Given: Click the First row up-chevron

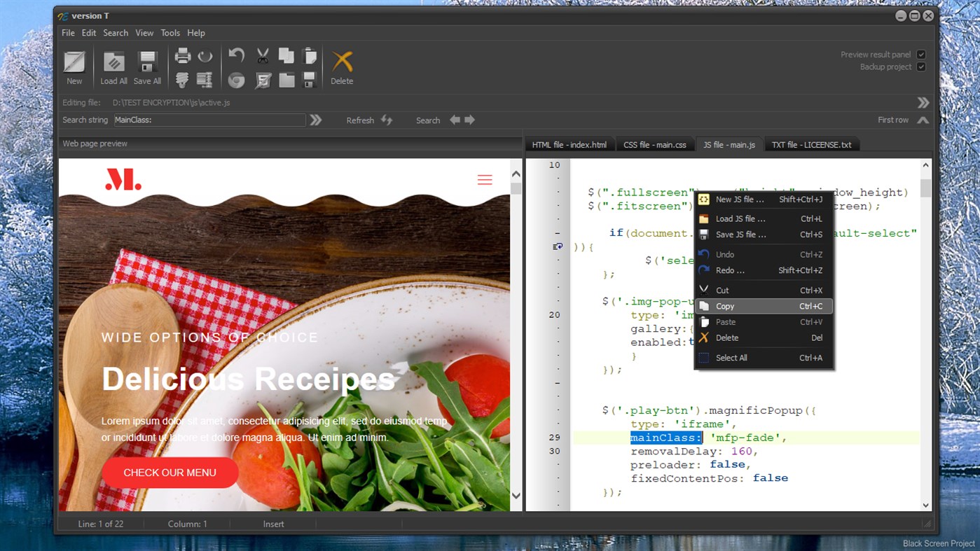Looking at the screenshot, I should (923, 120).
